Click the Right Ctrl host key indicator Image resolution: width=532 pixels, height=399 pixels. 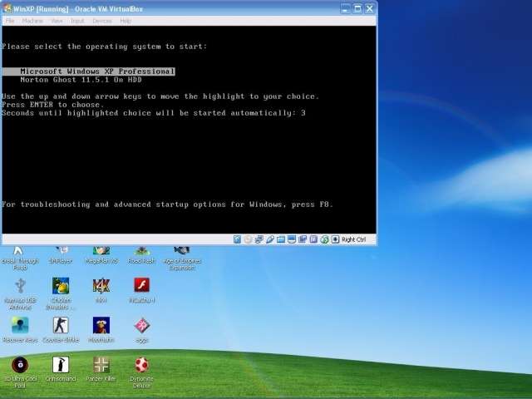pyautogui.click(x=353, y=239)
